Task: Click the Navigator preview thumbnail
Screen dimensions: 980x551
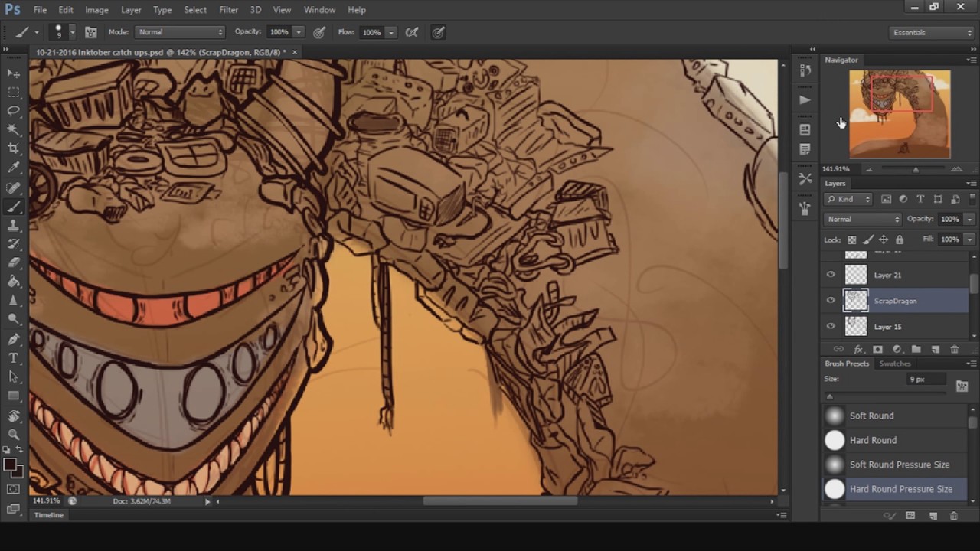Action: (900, 114)
